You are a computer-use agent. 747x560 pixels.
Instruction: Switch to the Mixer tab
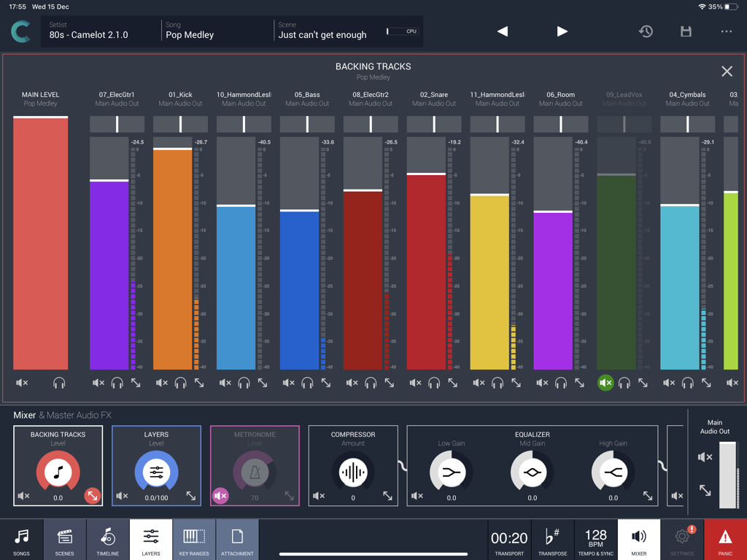[638, 539]
